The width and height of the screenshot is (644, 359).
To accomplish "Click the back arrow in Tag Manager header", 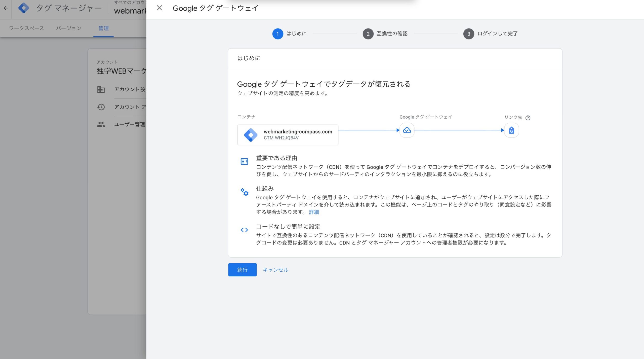I will click(x=6, y=8).
